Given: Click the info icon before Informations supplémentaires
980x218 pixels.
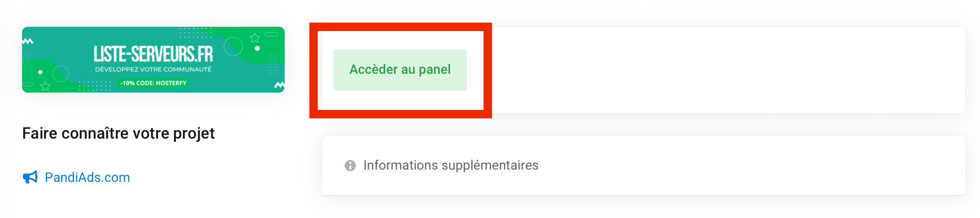Looking at the screenshot, I should [350, 165].
